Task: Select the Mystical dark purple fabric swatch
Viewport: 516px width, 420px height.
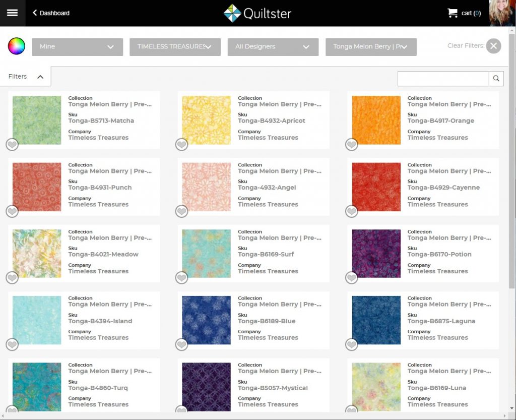Action: (206, 387)
